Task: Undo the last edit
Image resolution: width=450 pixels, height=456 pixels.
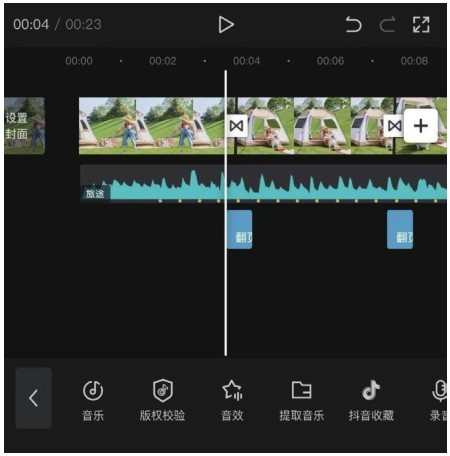Action: click(353, 25)
